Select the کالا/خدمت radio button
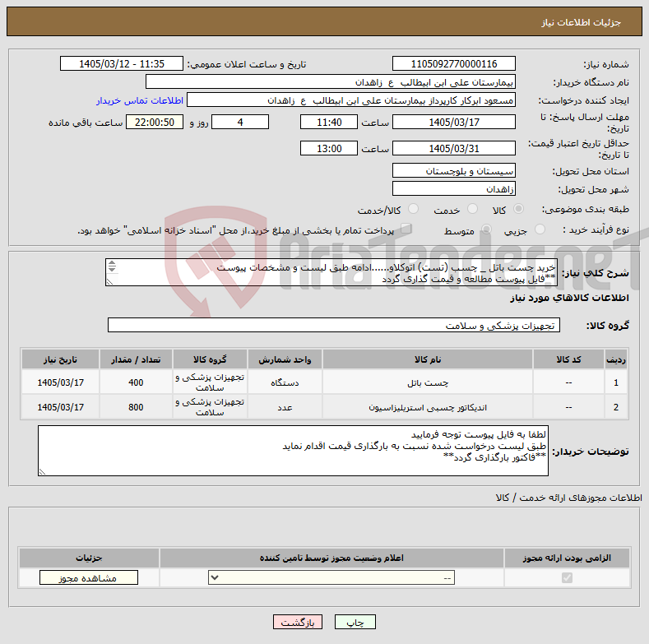The width and height of the screenshot is (649, 644). tap(413, 209)
